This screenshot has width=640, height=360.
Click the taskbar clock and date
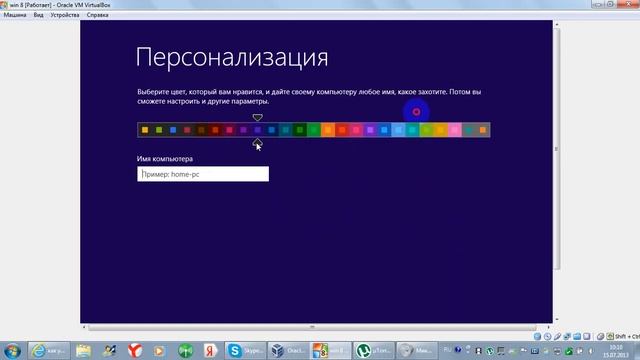616,351
